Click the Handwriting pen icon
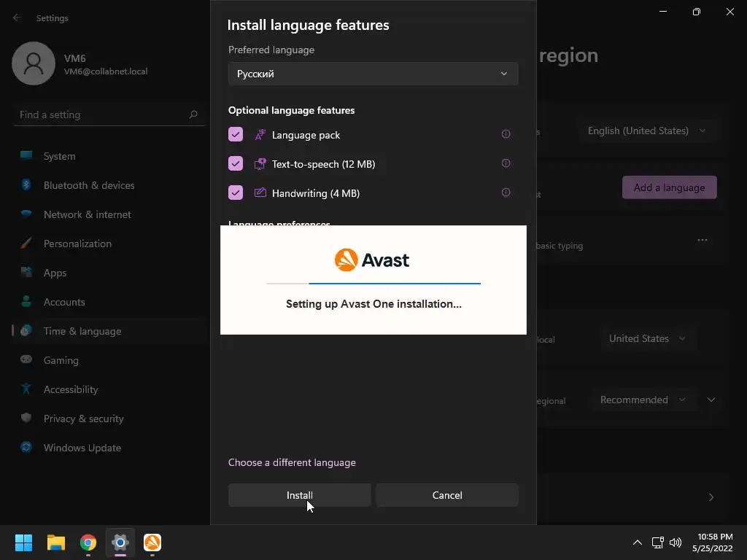747x560 pixels. [260, 192]
